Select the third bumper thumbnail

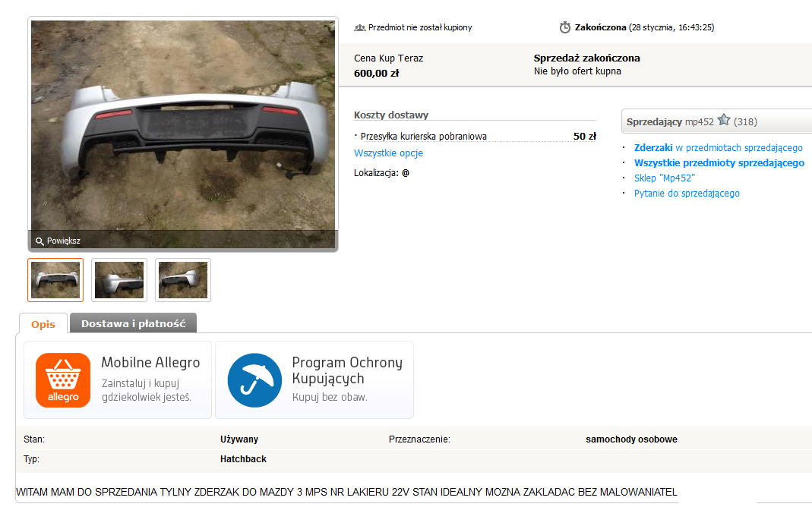[x=183, y=280]
